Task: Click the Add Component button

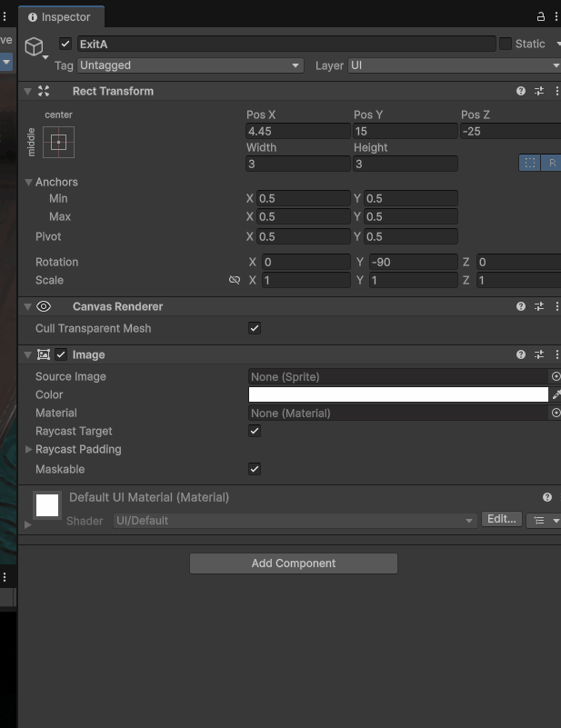Action: (x=293, y=563)
